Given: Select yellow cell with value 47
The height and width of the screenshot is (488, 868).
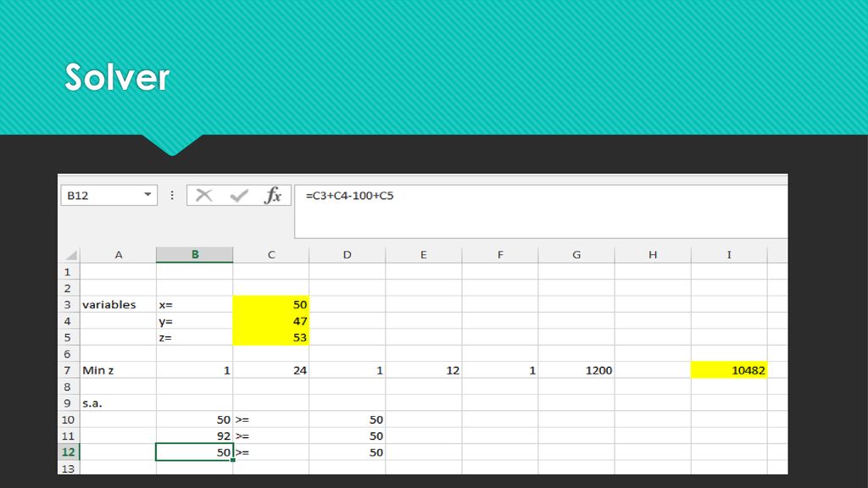Looking at the screenshot, I should 270,321.
